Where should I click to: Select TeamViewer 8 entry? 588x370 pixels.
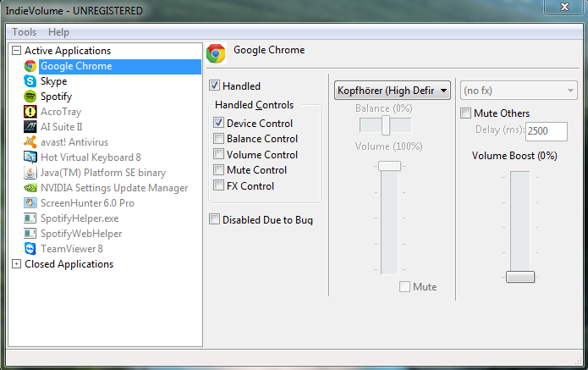click(x=72, y=248)
